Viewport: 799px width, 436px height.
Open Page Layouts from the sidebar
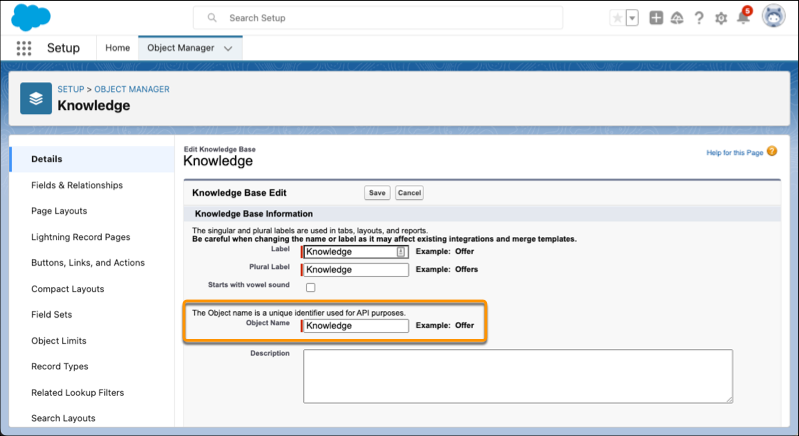coord(59,211)
